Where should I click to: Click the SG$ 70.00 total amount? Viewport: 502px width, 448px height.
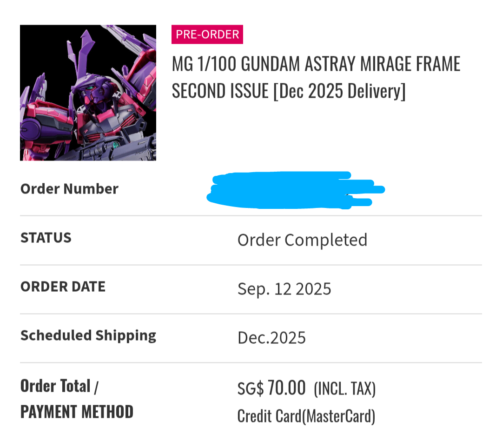coord(271,388)
